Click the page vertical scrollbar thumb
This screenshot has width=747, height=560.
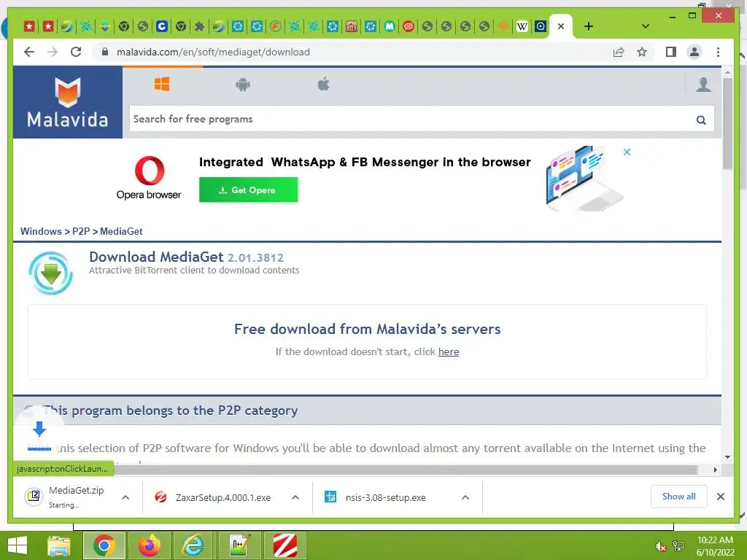pyautogui.click(x=727, y=122)
